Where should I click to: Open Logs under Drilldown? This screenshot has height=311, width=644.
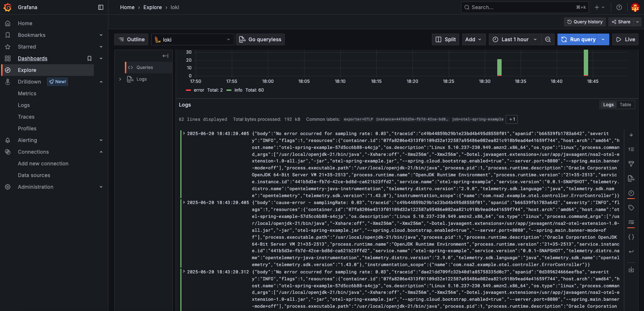[24, 105]
